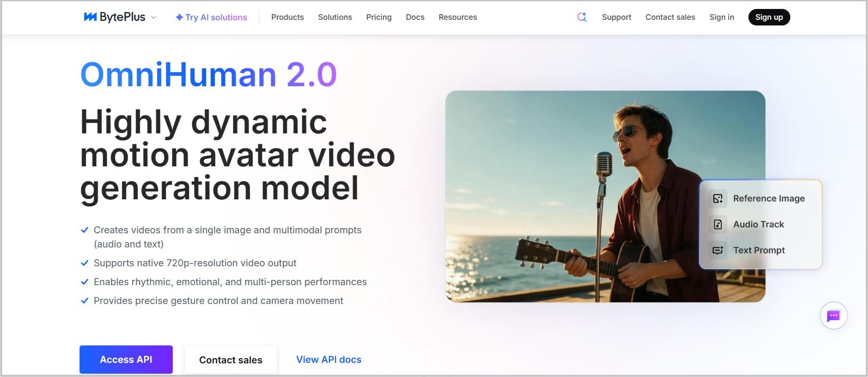The width and height of the screenshot is (868, 377).
Task: Click the sparkle icon before Try AI solutions
Action: click(x=179, y=17)
